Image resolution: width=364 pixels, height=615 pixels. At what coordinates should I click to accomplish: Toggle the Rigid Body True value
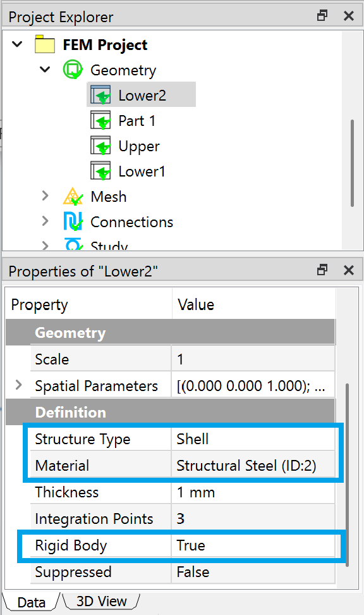coord(253,545)
